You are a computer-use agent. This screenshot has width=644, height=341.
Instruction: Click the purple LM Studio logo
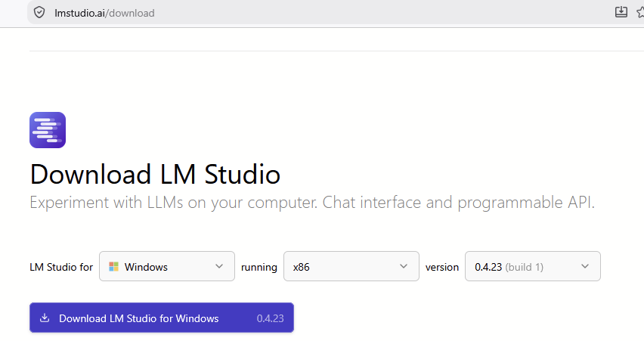(x=48, y=130)
